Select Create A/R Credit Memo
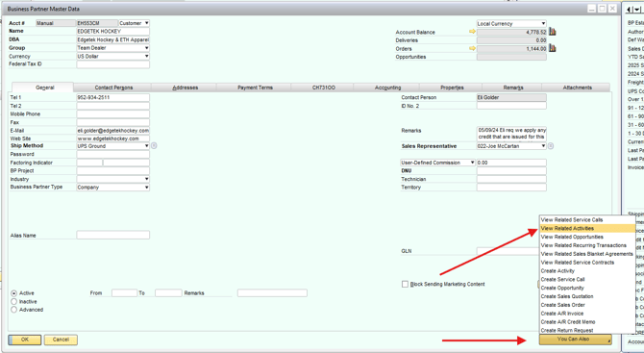 (587, 322)
